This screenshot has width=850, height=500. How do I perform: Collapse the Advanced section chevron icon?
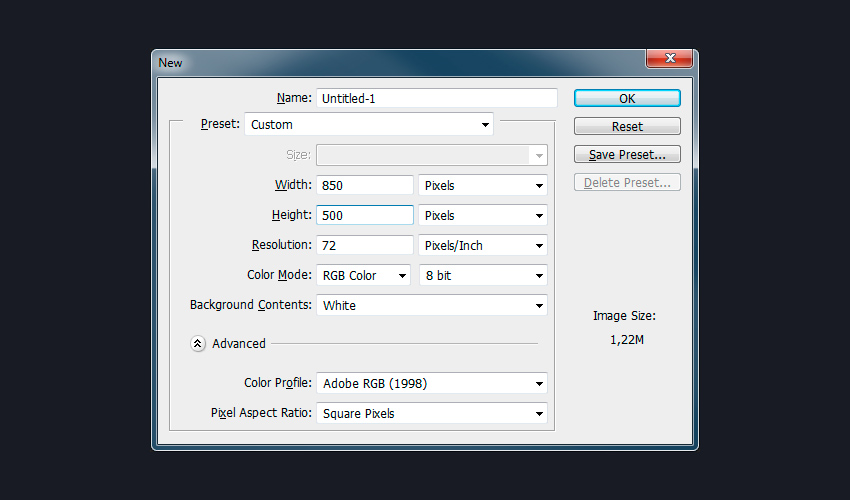pyautogui.click(x=198, y=343)
